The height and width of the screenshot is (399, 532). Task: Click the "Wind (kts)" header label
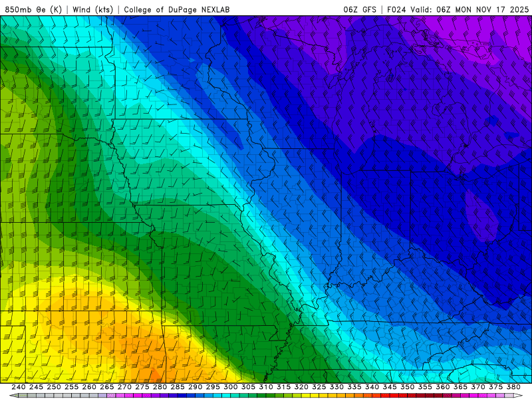tap(92, 9)
